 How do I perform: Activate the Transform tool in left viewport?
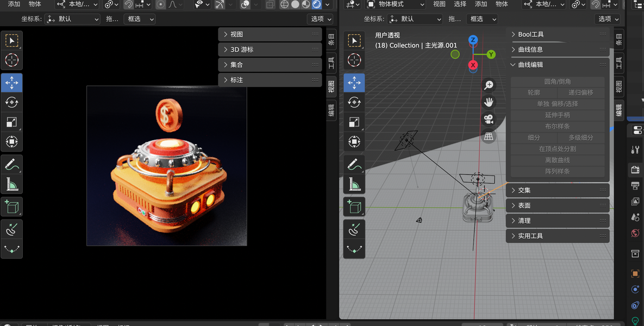click(11, 142)
